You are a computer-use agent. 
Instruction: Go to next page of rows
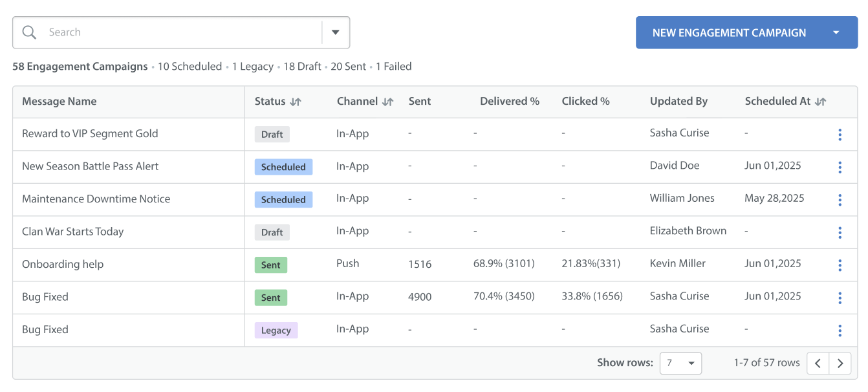[840, 364]
